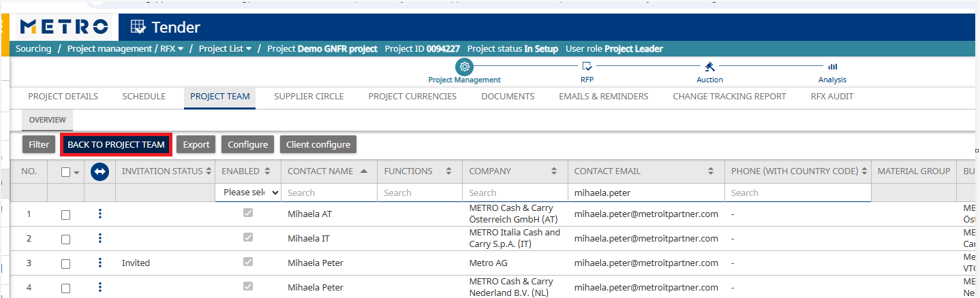Sort by Phone column arrows
The height and width of the screenshot is (298, 980).
(x=864, y=171)
